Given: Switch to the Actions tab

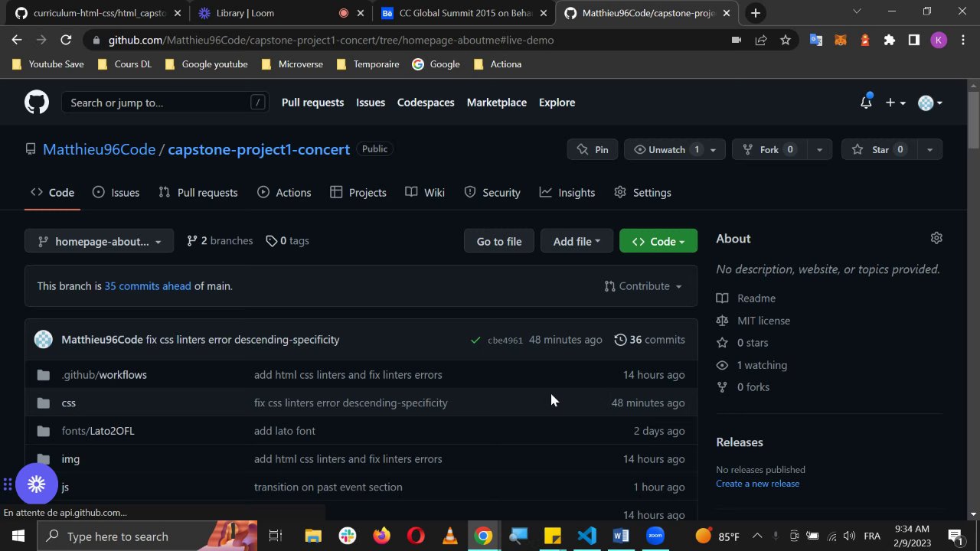Looking at the screenshot, I should (284, 193).
